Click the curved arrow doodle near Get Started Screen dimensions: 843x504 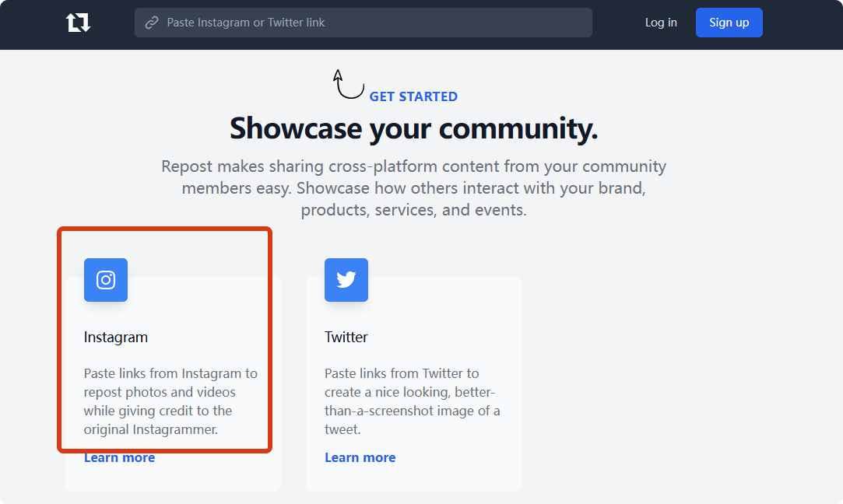[348, 85]
